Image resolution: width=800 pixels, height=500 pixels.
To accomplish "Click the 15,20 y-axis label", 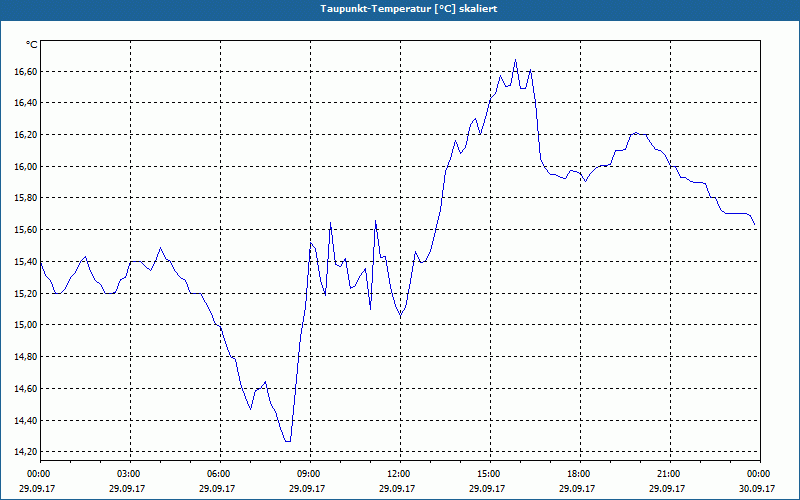I will 26,294.
